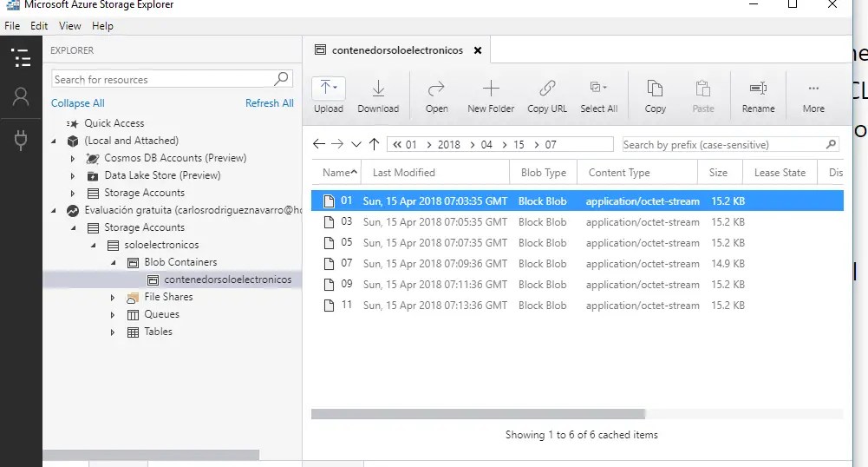Screen dimensions: 868x467
Task: Go up one folder level arrow
Action: 375,144
